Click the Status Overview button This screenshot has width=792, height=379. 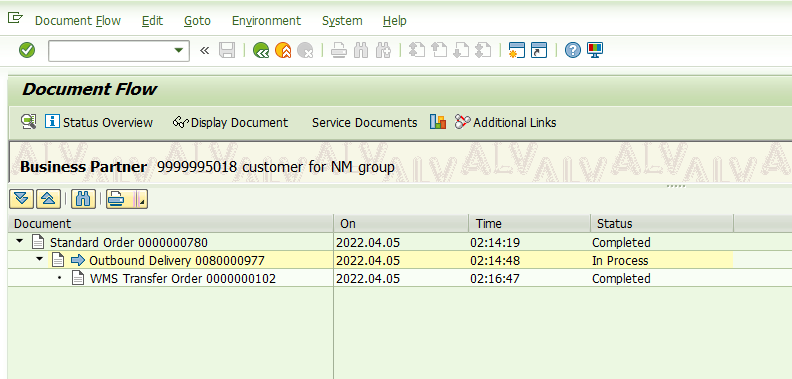pos(99,122)
